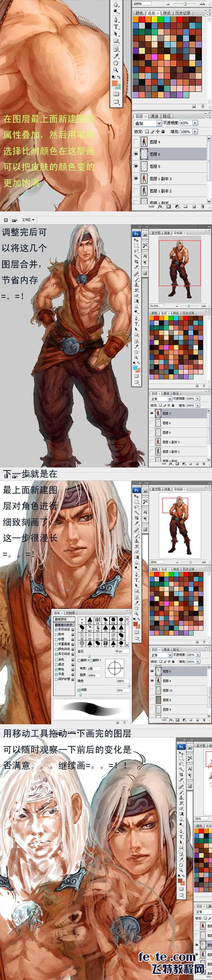Click the 33.33% zoom field in the navigator
This screenshot has width=212, height=980.
tap(157, 306)
